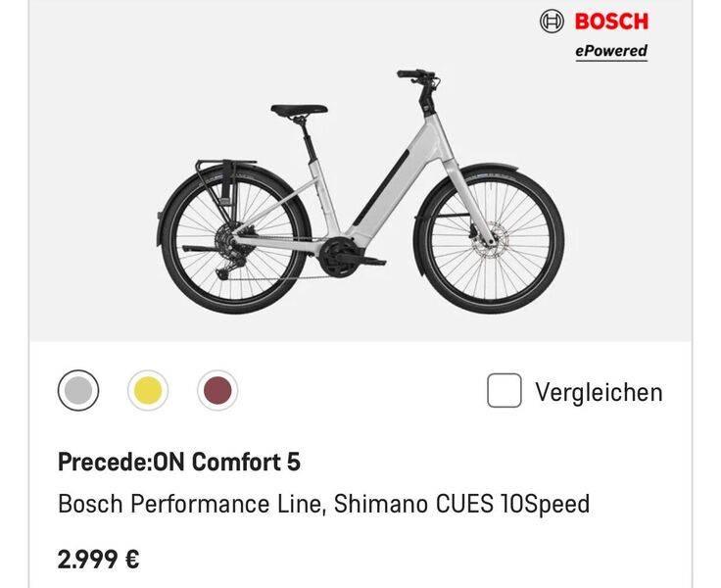
Task: Click the Vergleichen label text
Action: [599, 393]
